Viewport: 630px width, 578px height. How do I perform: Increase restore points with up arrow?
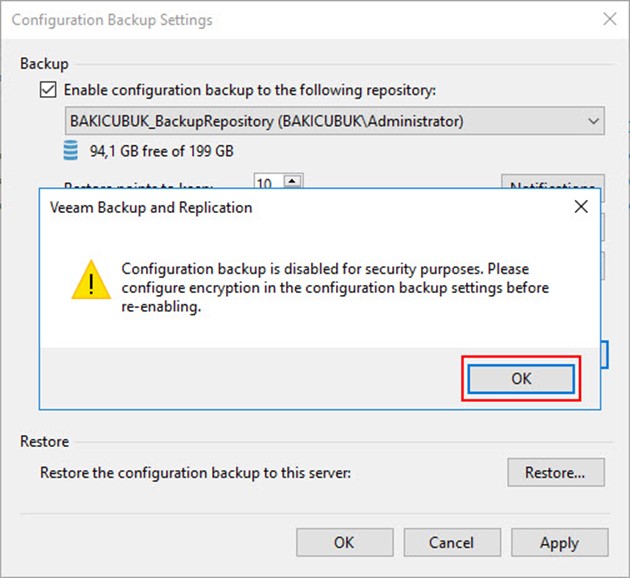[292, 181]
